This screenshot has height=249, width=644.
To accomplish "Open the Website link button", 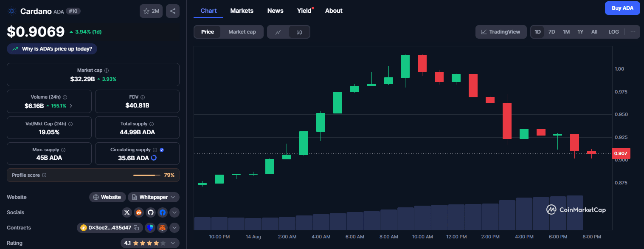I will (x=107, y=197).
